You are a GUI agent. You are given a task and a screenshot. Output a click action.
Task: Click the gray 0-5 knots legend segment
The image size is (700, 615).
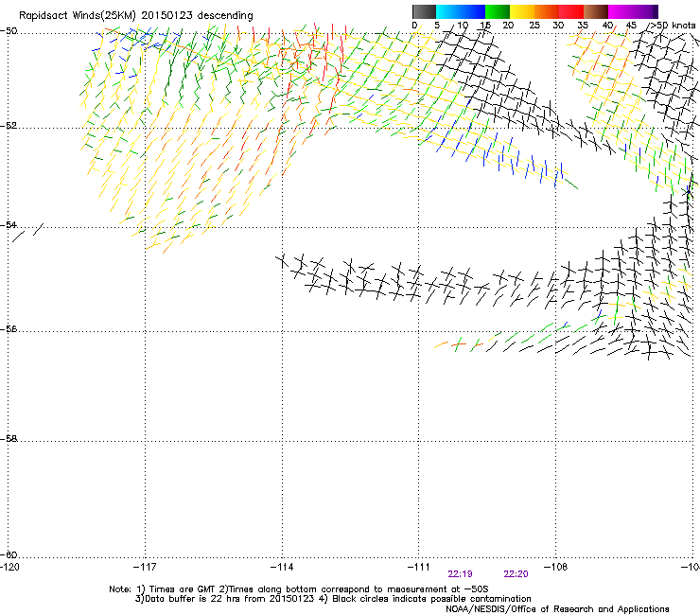point(424,11)
